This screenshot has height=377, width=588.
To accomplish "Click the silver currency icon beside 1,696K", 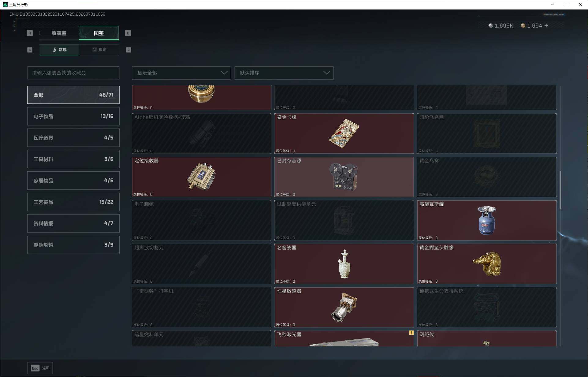I will [490, 26].
